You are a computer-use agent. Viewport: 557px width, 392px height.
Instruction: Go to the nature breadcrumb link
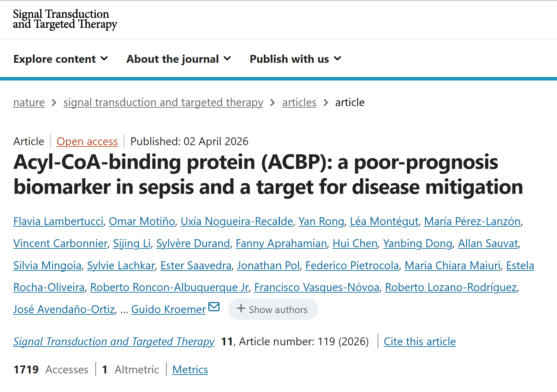point(29,103)
